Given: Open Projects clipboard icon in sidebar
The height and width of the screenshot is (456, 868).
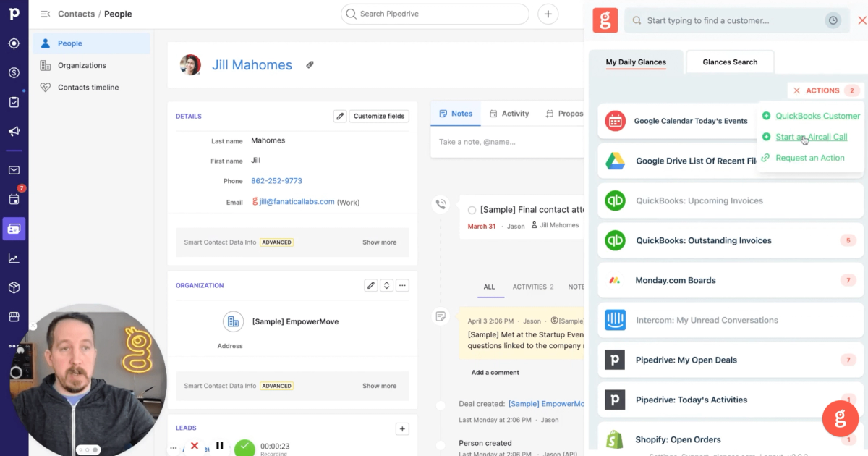Looking at the screenshot, I should tap(14, 102).
